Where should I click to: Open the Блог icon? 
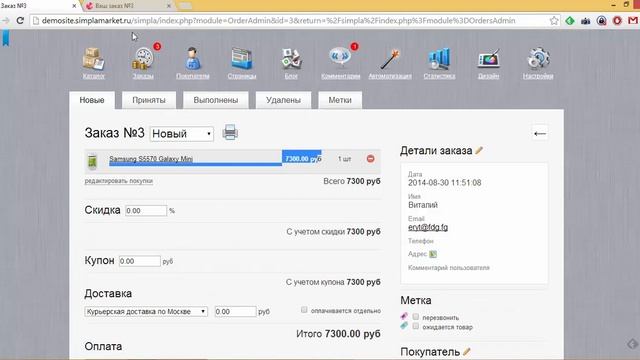(291, 59)
